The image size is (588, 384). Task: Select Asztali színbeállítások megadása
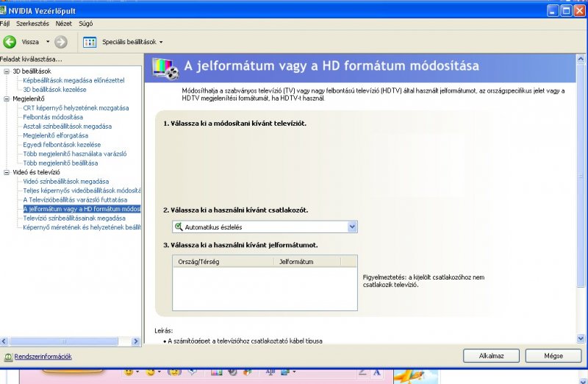pyautogui.click(x=68, y=126)
